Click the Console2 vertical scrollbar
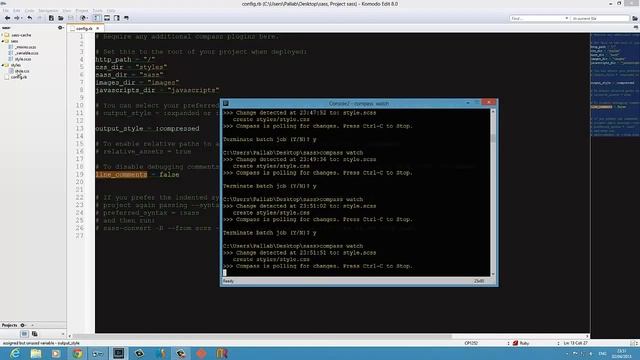This screenshot has height=360, width=640. [x=493, y=192]
